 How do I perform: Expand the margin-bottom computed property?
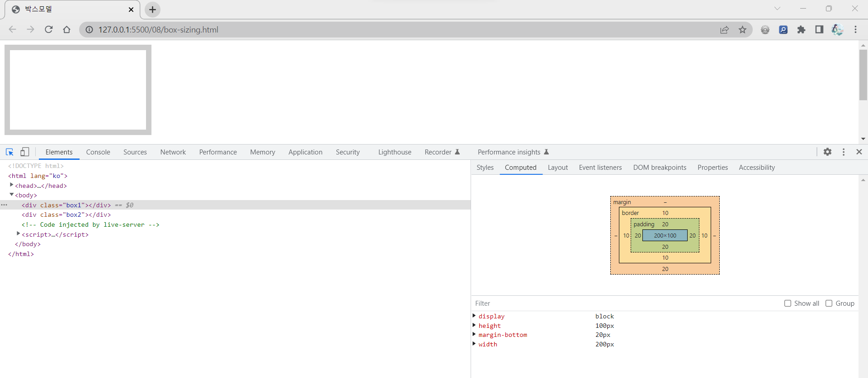474,334
